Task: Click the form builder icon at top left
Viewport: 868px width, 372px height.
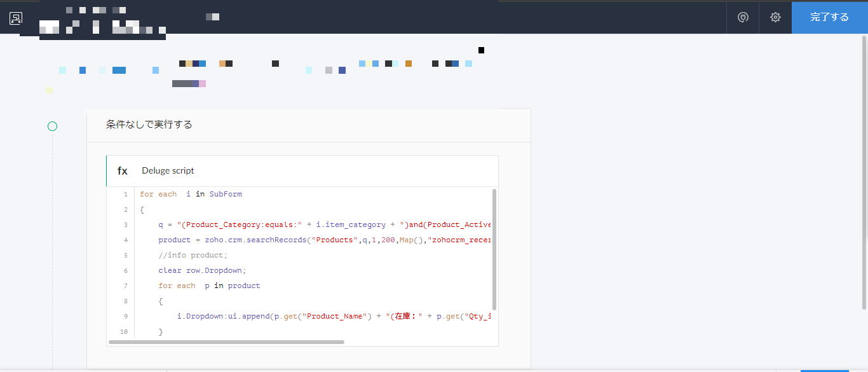Action: tap(16, 18)
